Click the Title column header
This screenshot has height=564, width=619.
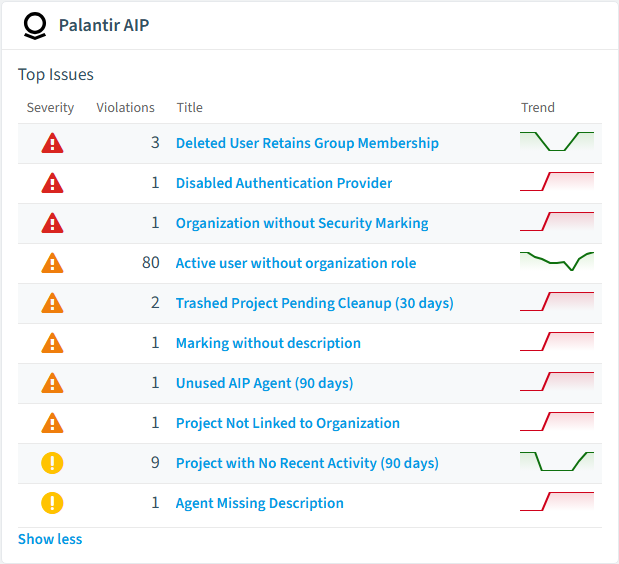(x=189, y=107)
